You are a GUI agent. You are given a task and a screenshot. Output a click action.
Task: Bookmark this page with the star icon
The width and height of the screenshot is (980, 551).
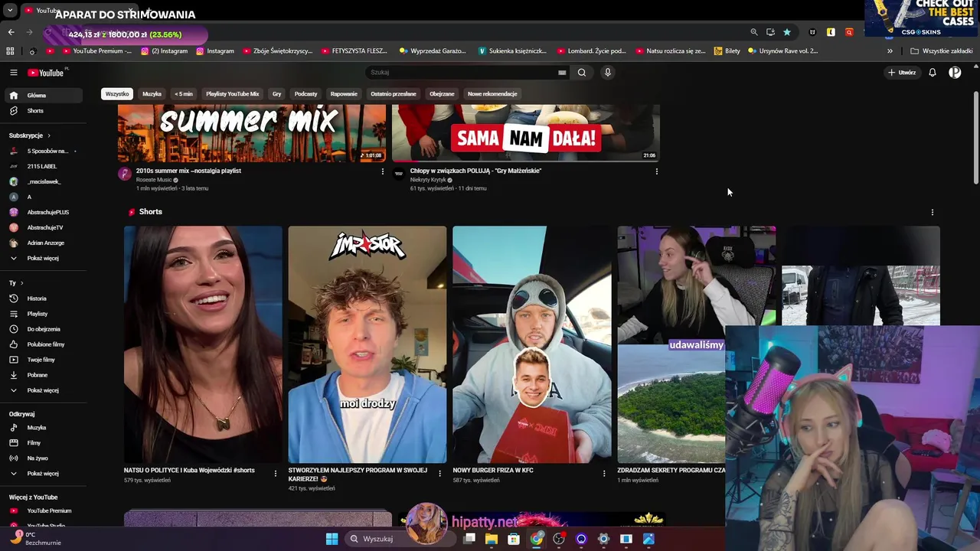[x=786, y=32]
